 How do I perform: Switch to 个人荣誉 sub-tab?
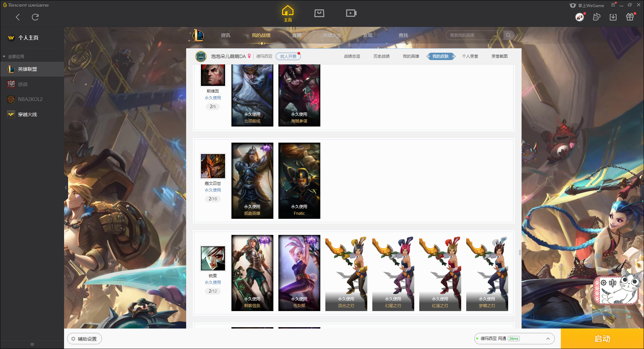pos(470,56)
